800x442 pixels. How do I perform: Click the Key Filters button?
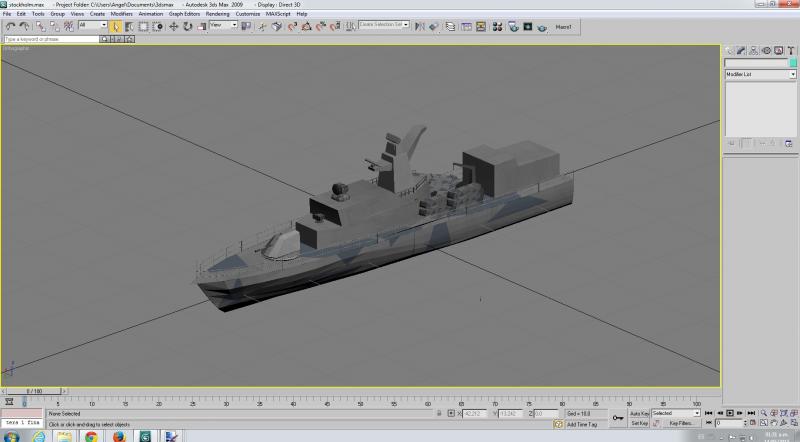681,424
